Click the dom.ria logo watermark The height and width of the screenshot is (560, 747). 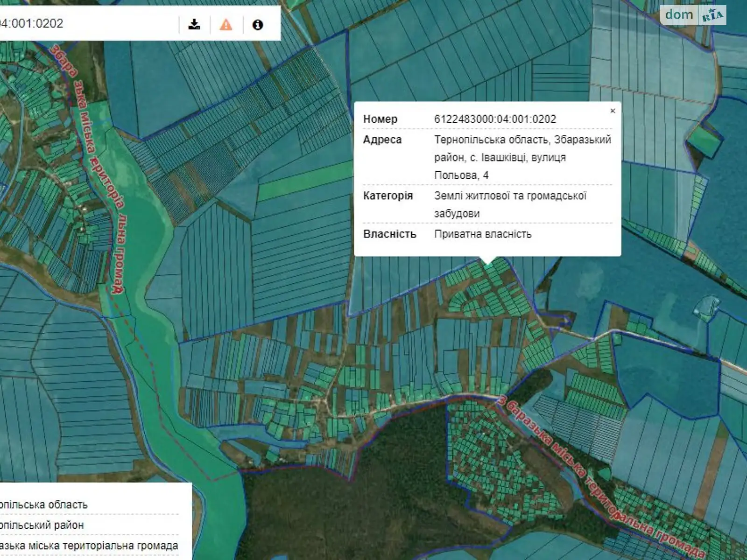693,15
